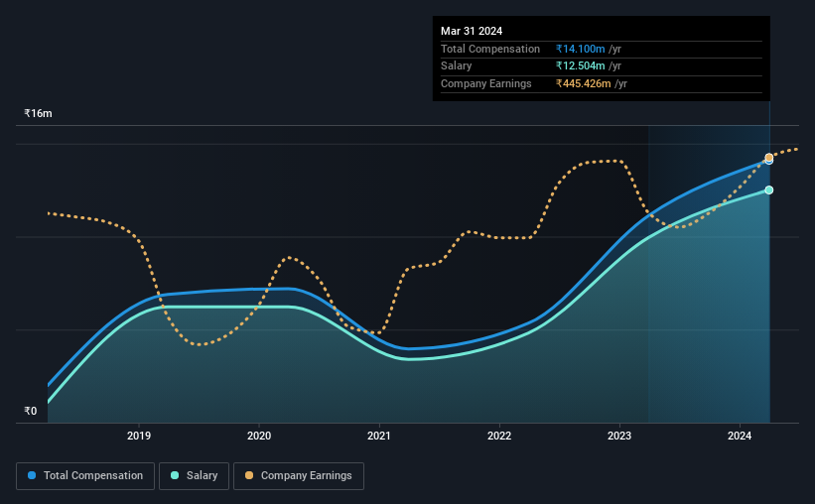Click the Mar 31 2024 tooltip date
Image resolution: width=815 pixels, height=504 pixels.
(472, 31)
